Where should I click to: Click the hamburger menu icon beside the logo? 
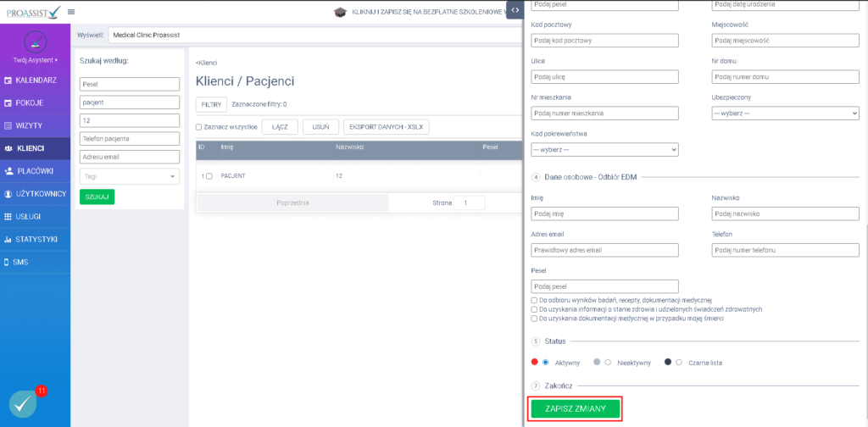click(70, 12)
